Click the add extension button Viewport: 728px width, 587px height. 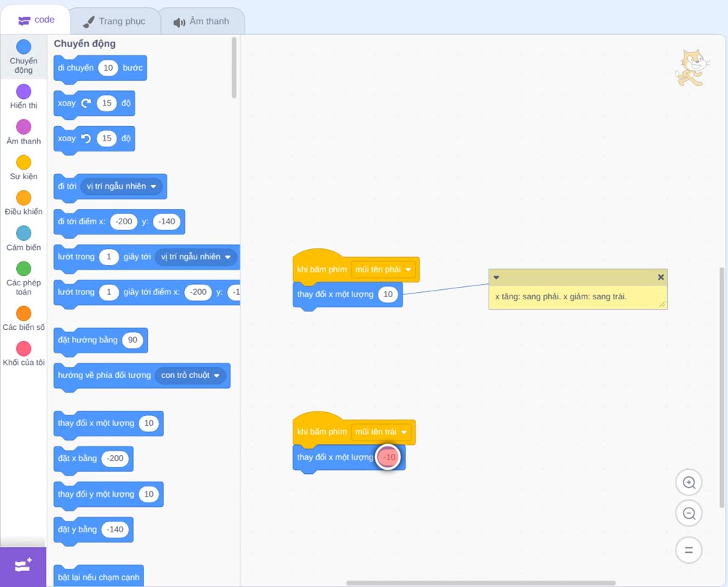pyautogui.click(x=23, y=566)
